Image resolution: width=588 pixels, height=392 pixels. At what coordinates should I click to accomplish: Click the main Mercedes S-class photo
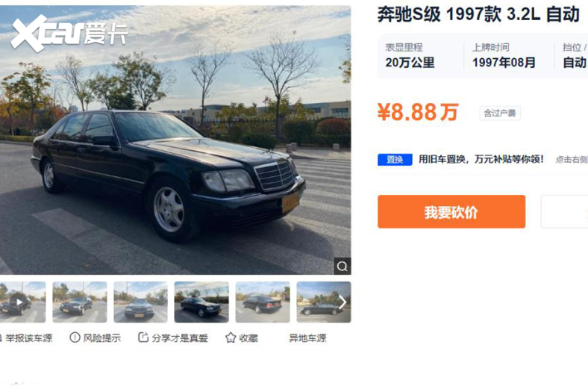175,140
